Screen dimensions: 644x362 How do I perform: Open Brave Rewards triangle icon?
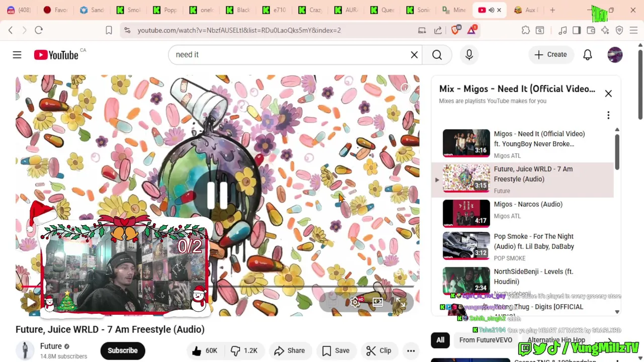tap(471, 30)
